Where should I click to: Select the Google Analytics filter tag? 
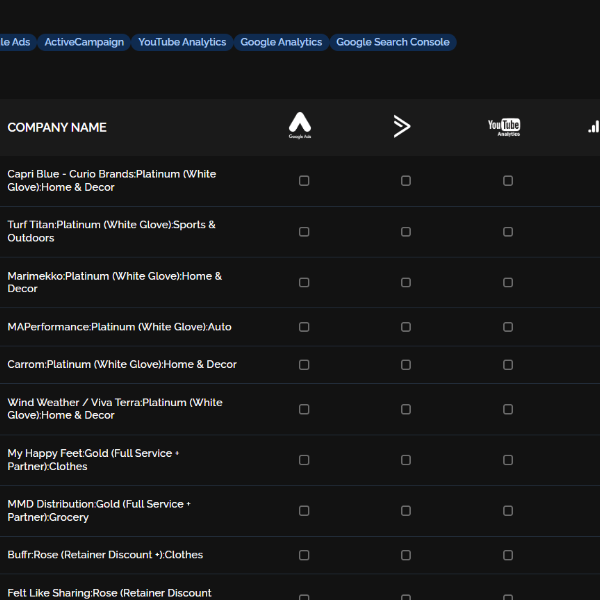click(x=281, y=42)
